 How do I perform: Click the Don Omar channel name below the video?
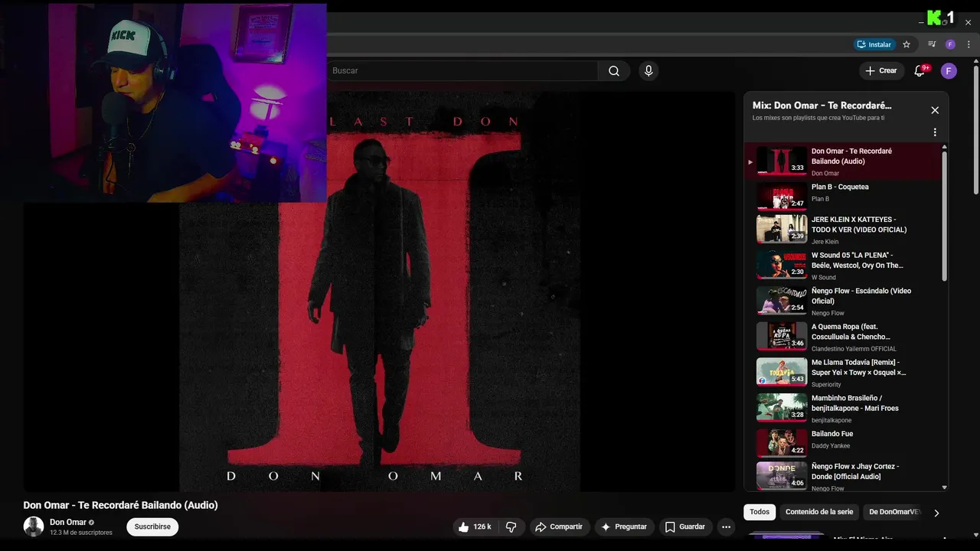pos(68,522)
